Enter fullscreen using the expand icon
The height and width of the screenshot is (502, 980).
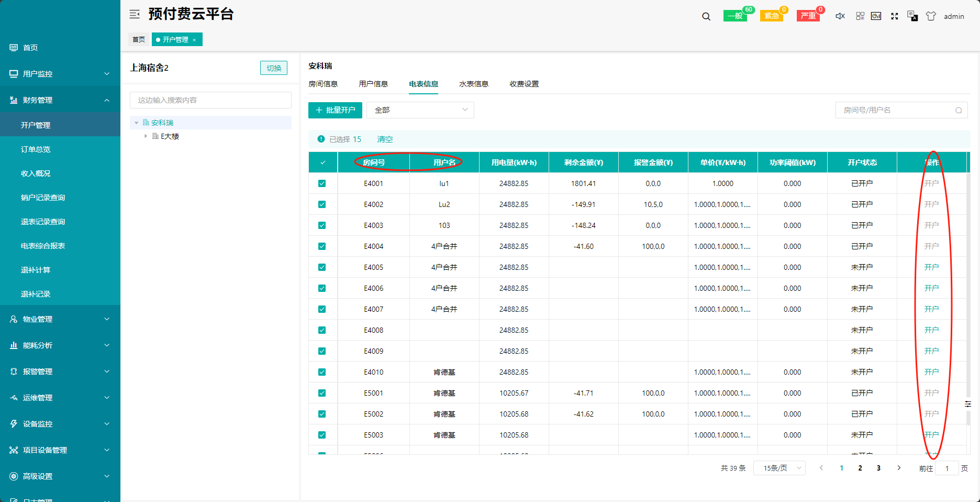[x=895, y=16]
